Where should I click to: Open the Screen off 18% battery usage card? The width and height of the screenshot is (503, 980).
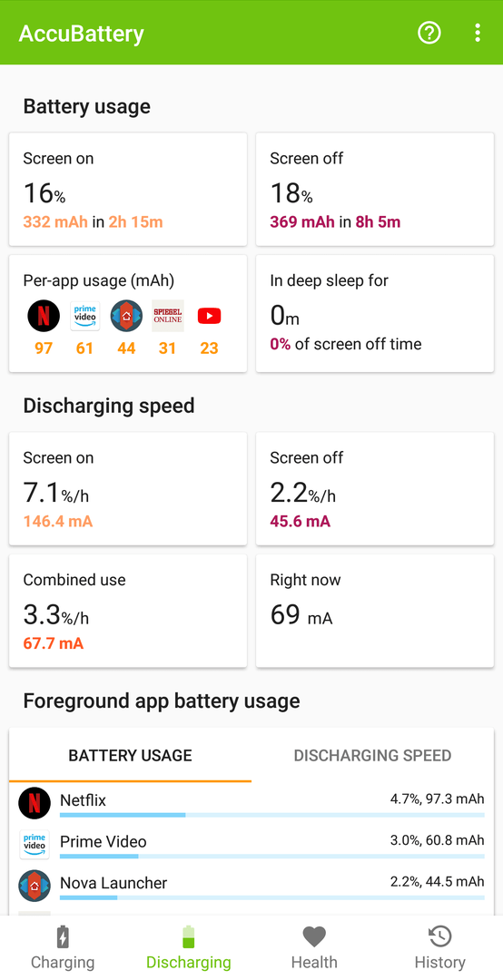coord(375,189)
